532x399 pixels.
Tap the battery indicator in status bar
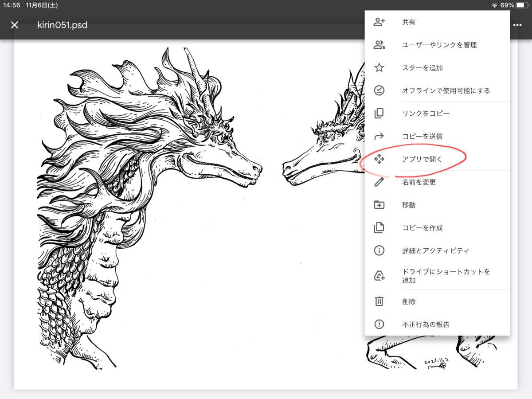[520, 5]
